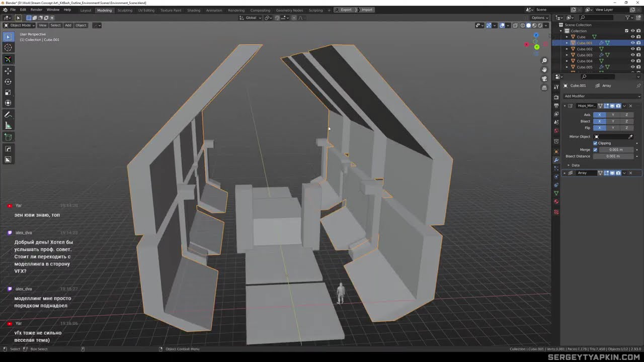Open the Global transform orientation dropdown
This screenshot has height=362, width=644.
[251, 18]
